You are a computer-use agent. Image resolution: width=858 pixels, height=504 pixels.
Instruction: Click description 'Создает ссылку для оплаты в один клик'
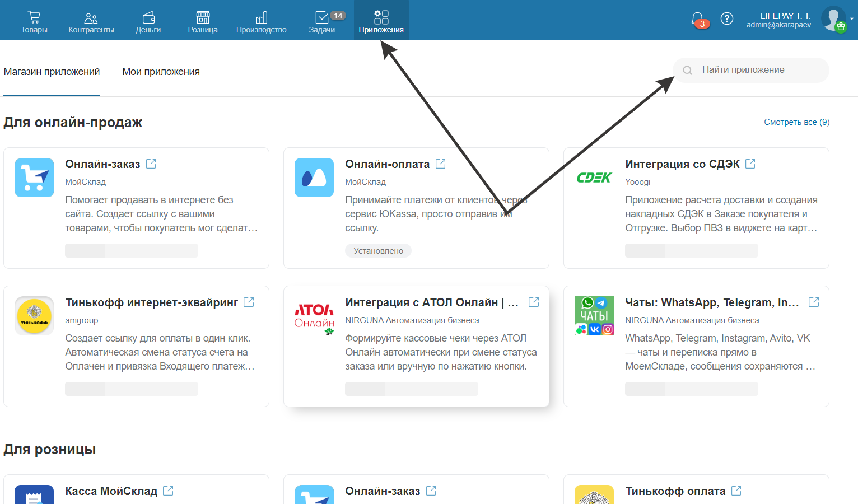point(160,352)
